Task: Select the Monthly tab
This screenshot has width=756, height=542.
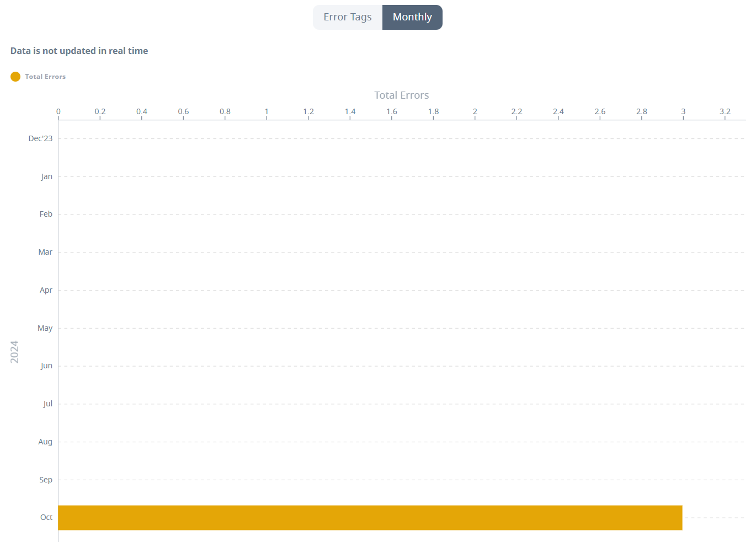Action: coord(412,17)
